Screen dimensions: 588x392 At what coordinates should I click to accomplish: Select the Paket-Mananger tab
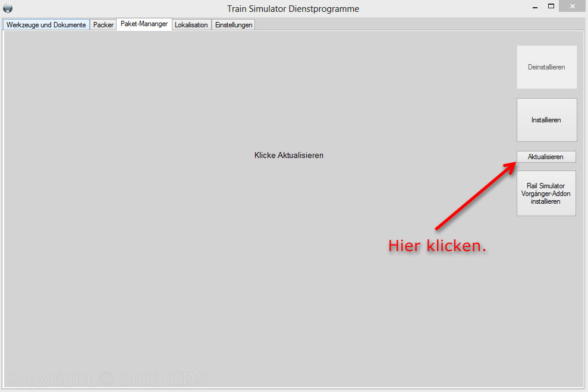[144, 24]
